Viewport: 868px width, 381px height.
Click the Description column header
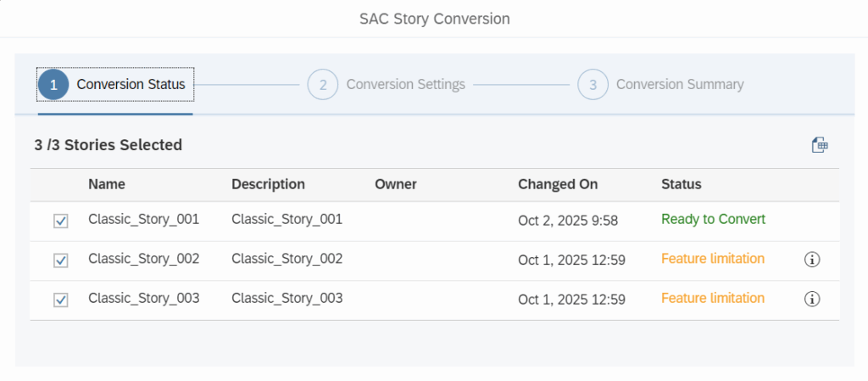tap(268, 184)
